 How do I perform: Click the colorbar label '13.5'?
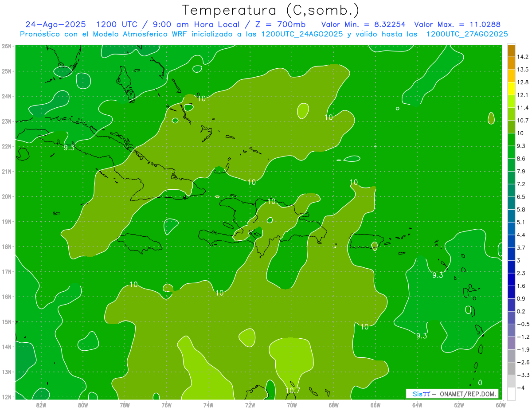point(523,70)
